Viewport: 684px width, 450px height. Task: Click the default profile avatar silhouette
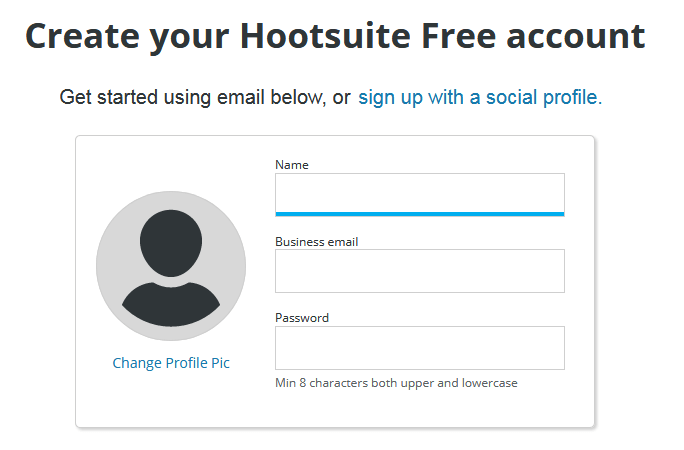171,266
